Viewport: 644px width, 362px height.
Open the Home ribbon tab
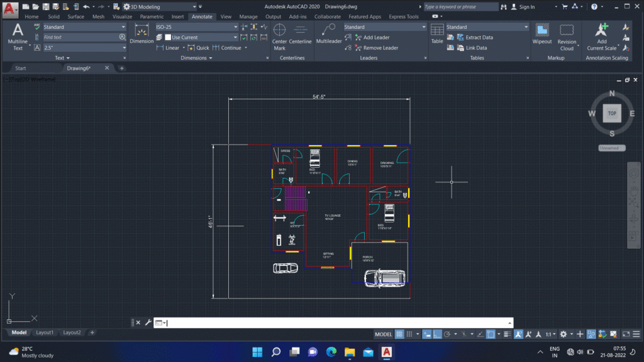point(31,17)
